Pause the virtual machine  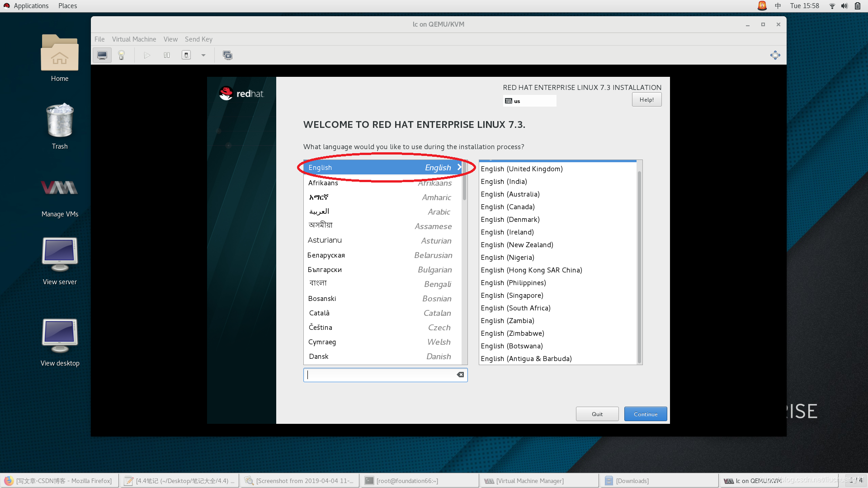[167, 55]
